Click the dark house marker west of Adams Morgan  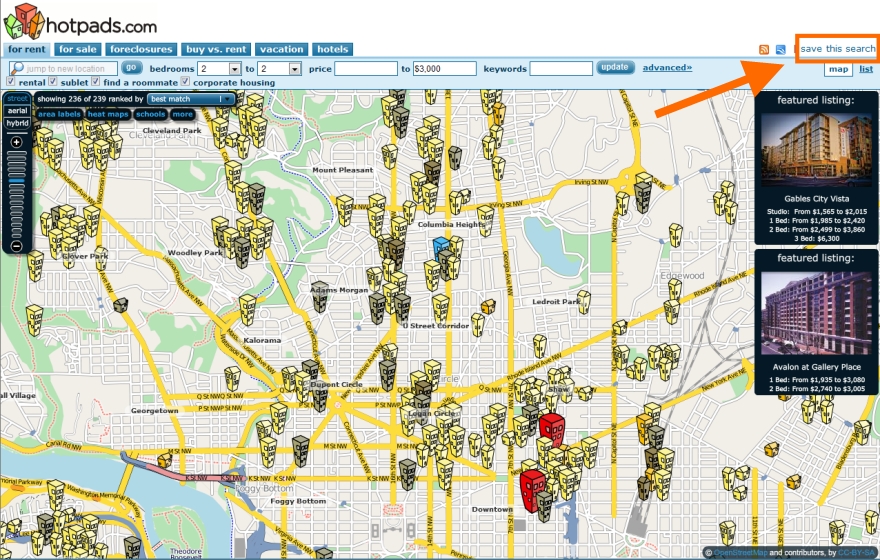(120, 305)
